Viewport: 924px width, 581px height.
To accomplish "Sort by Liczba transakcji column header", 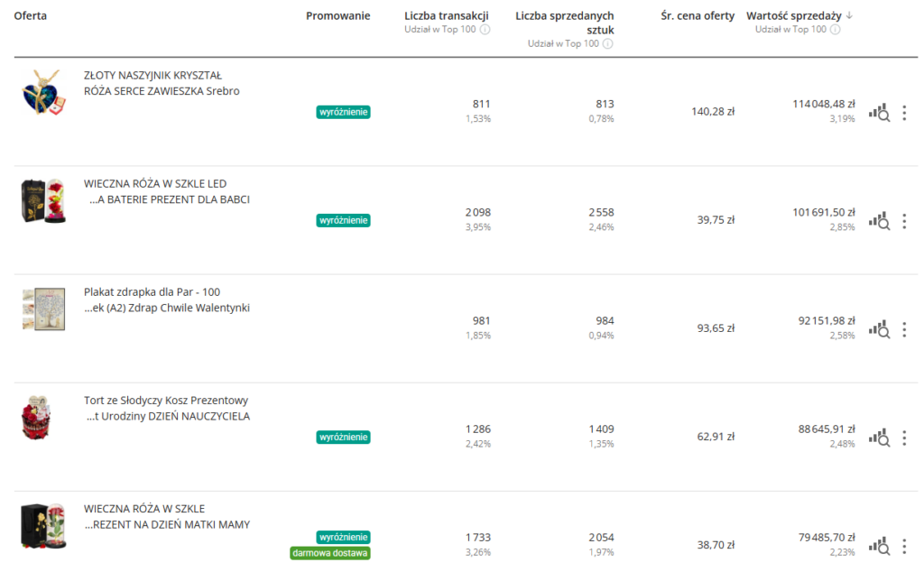I will pos(446,16).
